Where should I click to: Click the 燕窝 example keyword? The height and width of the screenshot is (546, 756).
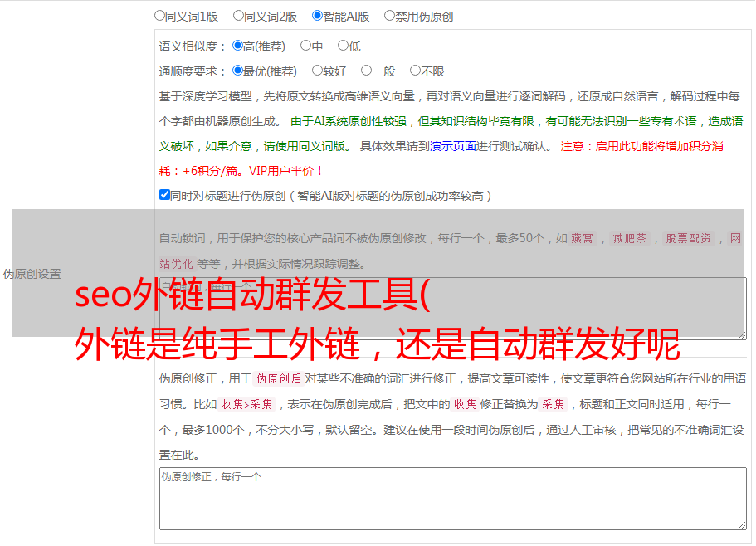tap(582, 238)
